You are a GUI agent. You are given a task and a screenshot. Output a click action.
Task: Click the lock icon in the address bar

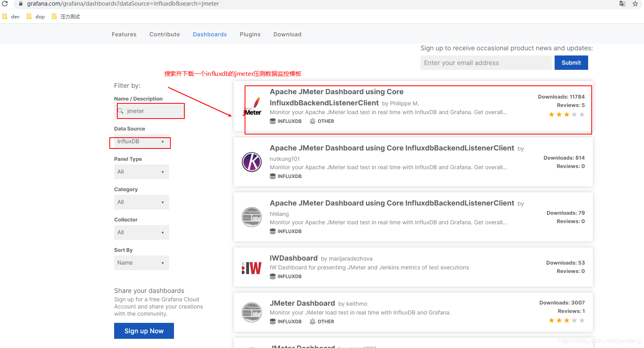coord(21,4)
